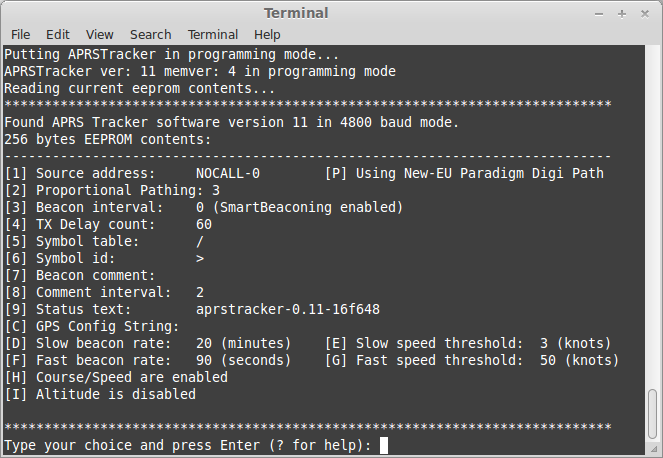The width and height of the screenshot is (663, 458).
Task: Click '[G] Fast speed threshold:' label
Action: (x=424, y=360)
